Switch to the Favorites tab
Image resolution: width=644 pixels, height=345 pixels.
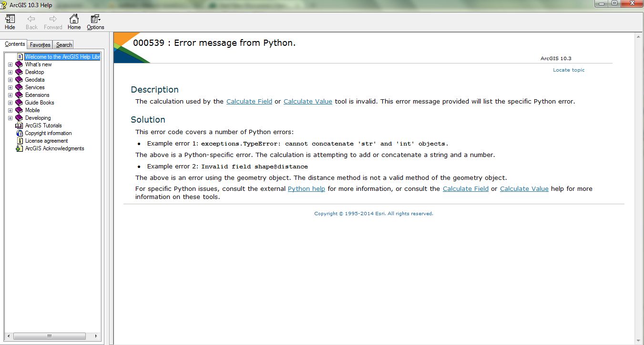pos(40,45)
